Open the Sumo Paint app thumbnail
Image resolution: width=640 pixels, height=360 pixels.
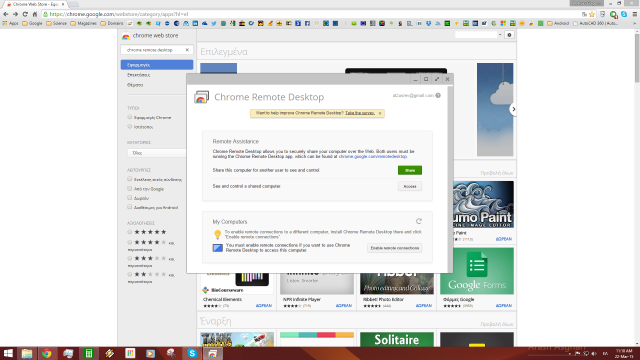[483, 204]
